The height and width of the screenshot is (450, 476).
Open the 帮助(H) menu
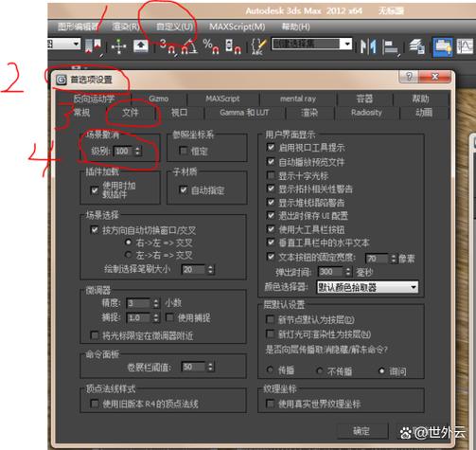pyautogui.click(x=295, y=27)
